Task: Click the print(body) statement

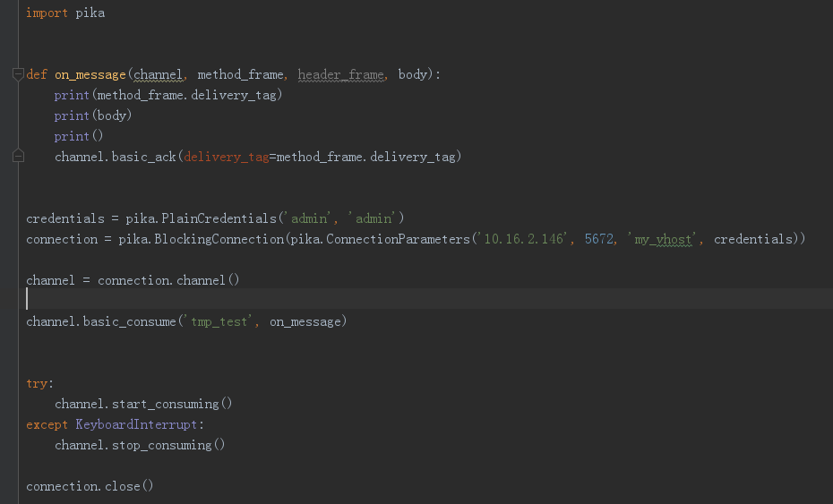Action: [x=93, y=115]
